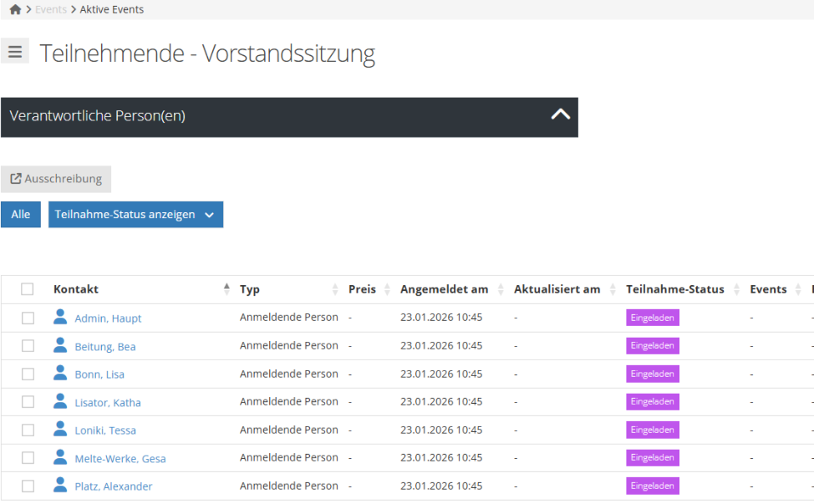
Task: Select checkbox for Melte-Werke, Gesa row
Action: pyautogui.click(x=28, y=458)
